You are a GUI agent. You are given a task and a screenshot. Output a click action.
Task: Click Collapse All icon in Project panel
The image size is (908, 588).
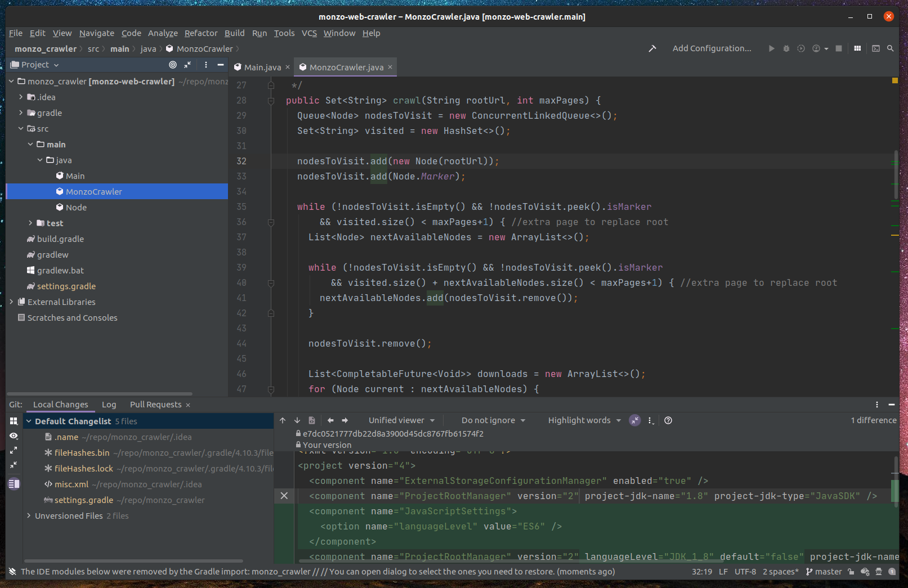coord(187,65)
